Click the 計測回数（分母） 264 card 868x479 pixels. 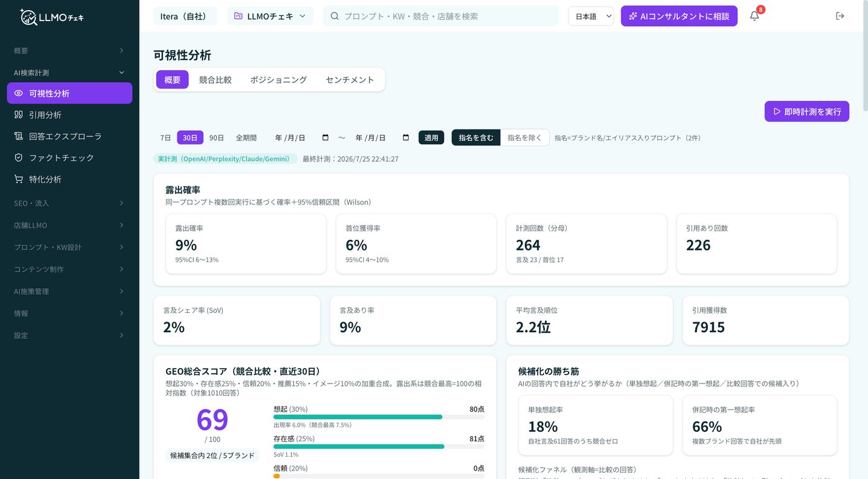(x=587, y=244)
